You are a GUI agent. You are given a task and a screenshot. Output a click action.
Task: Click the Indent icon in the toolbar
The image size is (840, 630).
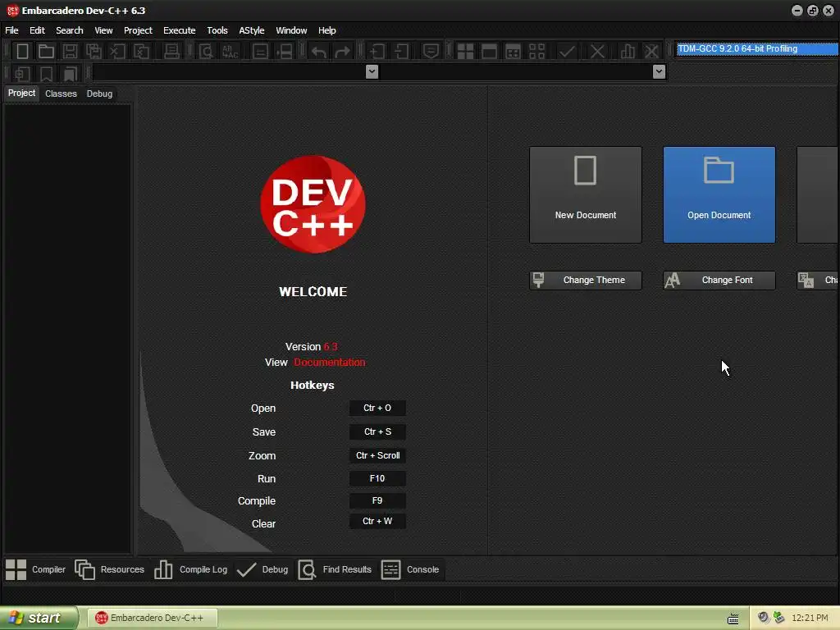(377, 52)
